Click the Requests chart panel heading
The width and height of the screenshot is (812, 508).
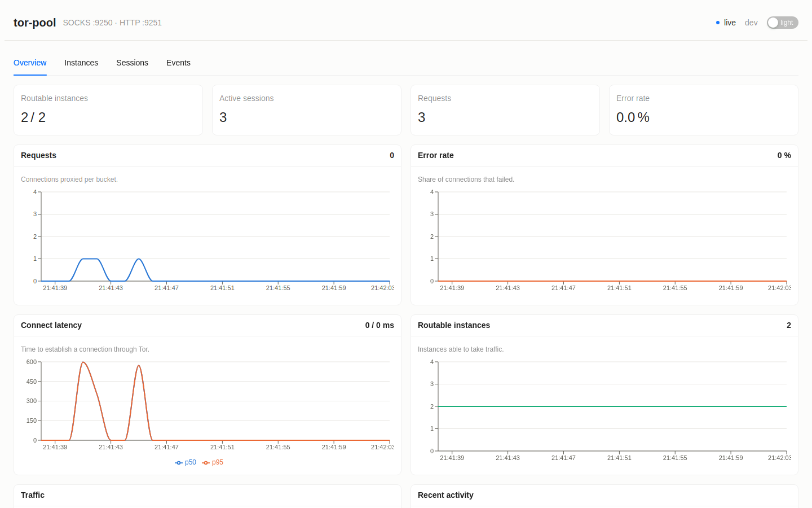tap(38, 155)
